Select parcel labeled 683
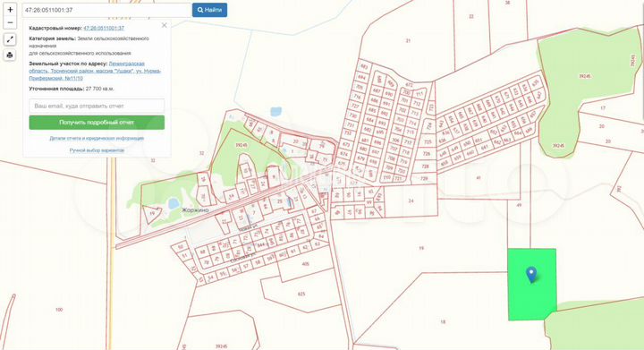644x350 pixels. (364, 66)
